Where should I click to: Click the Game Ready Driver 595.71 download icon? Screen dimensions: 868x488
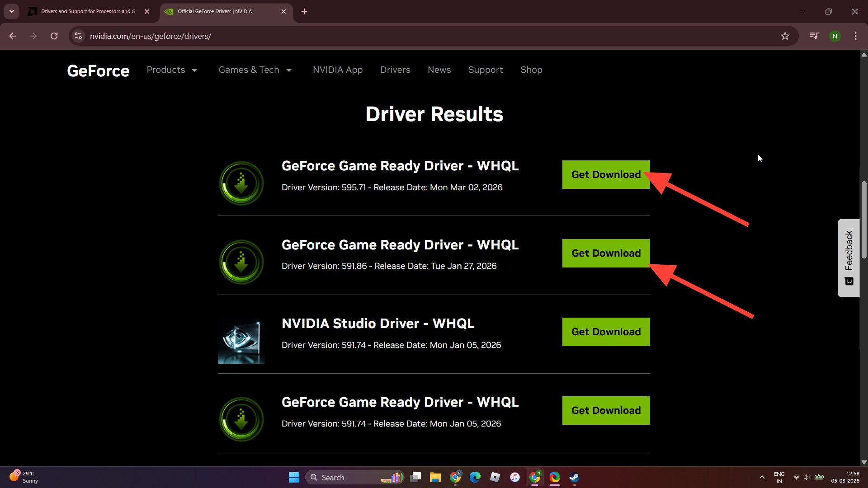[241, 183]
